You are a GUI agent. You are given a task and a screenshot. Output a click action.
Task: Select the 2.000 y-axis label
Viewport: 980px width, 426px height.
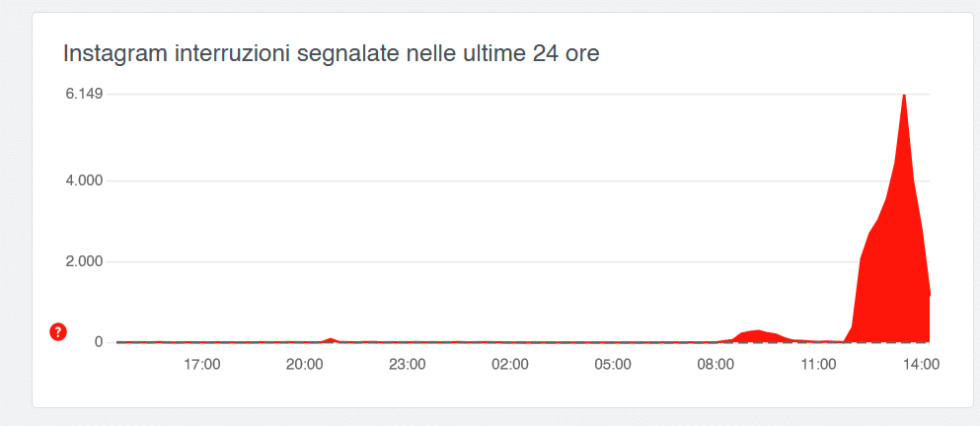point(84,261)
